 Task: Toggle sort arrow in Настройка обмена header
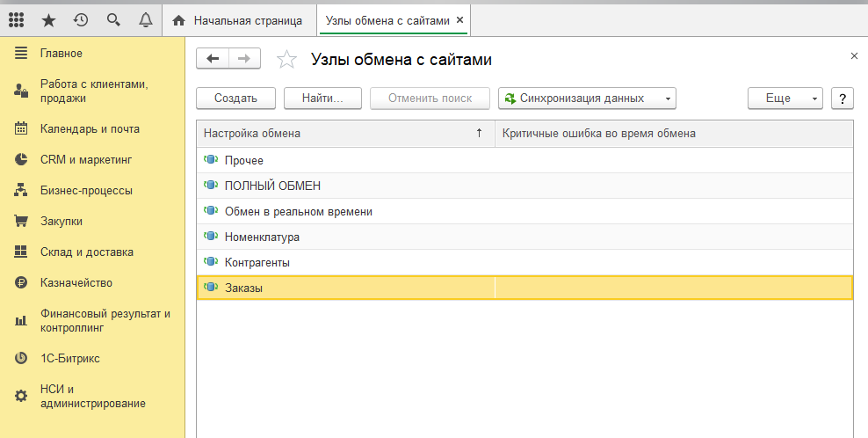point(480,133)
